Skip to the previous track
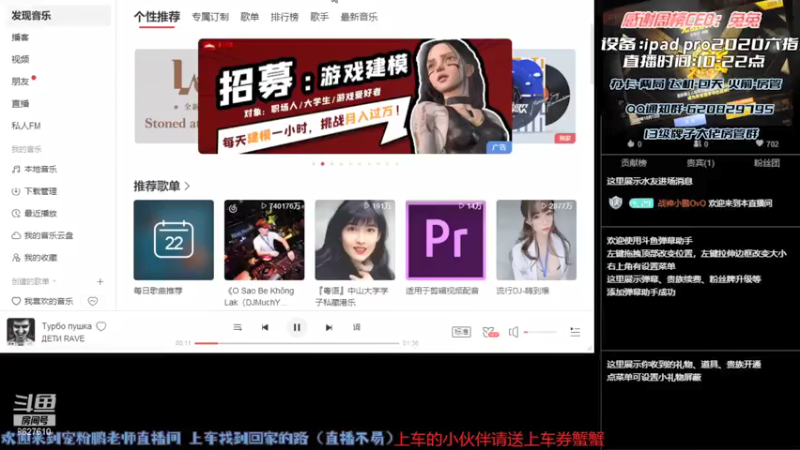The height and width of the screenshot is (450, 800). (265, 328)
